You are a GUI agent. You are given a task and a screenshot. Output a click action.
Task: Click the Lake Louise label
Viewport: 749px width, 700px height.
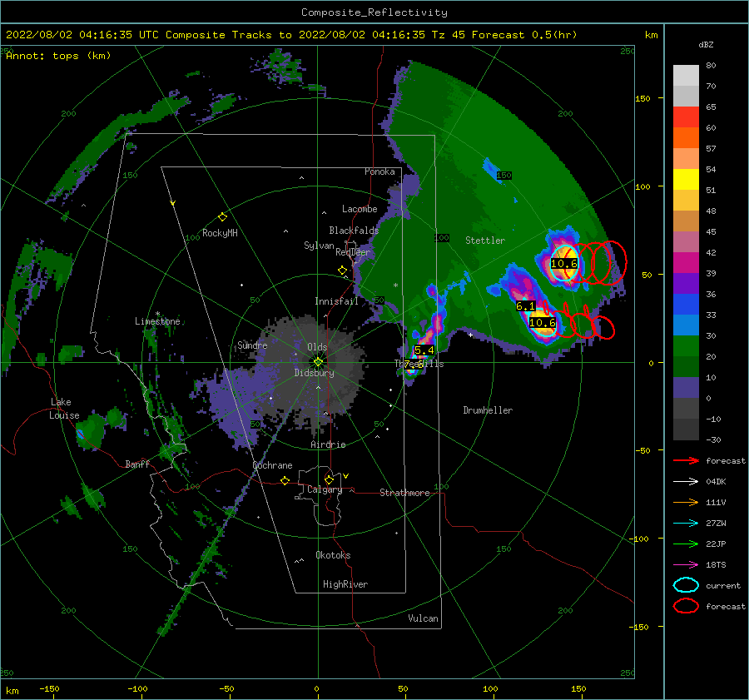(x=65, y=409)
